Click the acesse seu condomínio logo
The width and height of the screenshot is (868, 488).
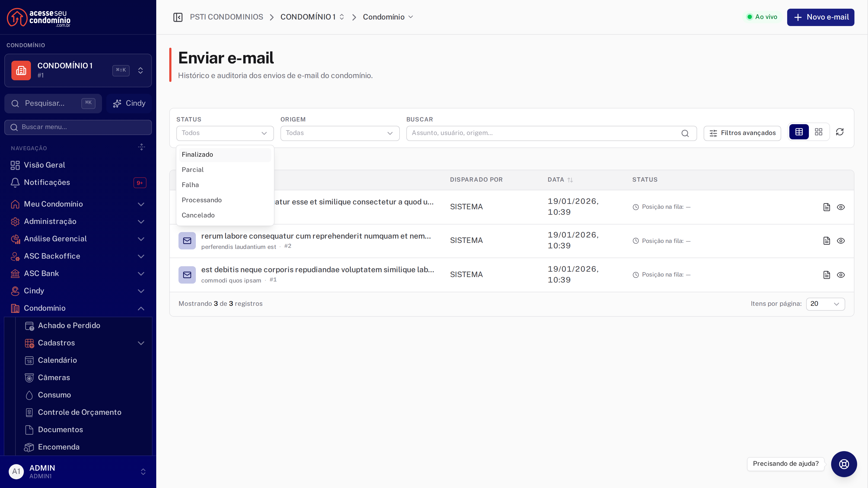(x=39, y=18)
